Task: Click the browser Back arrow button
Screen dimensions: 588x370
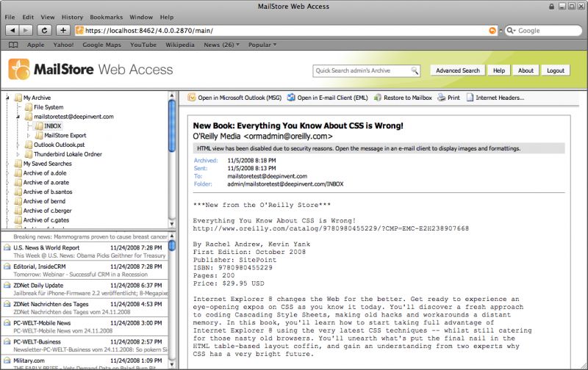Action: [12, 30]
